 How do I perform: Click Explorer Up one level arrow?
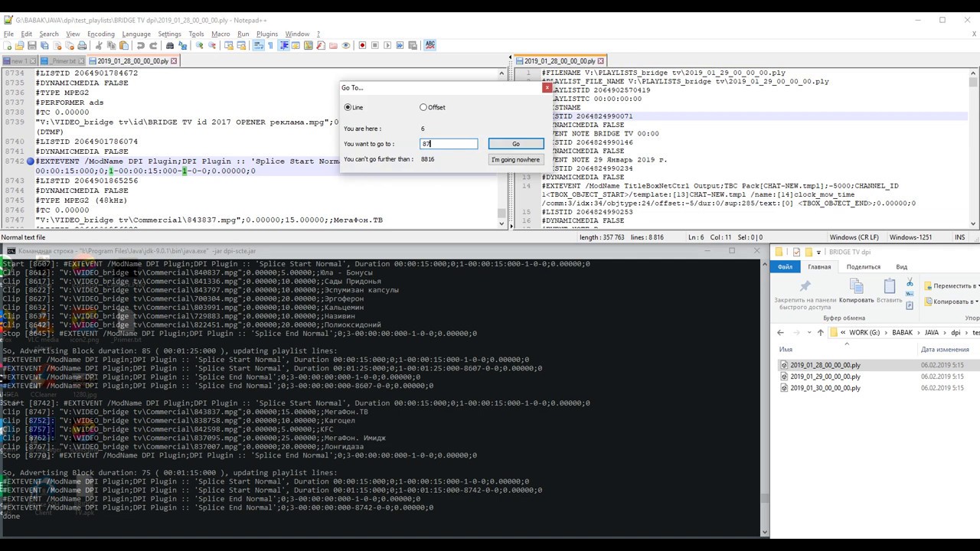coord(821,332)
